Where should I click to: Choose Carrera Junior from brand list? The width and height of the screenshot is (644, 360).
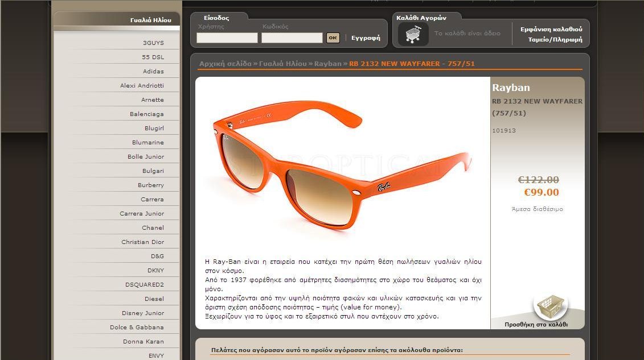[x=142, y=214]
